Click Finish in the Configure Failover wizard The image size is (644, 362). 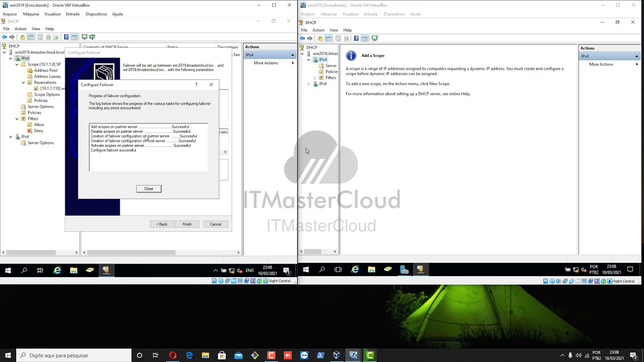[187, 224]
